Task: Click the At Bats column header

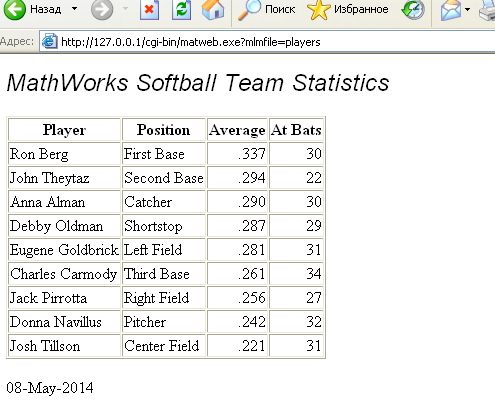Action: click(296, 129)
